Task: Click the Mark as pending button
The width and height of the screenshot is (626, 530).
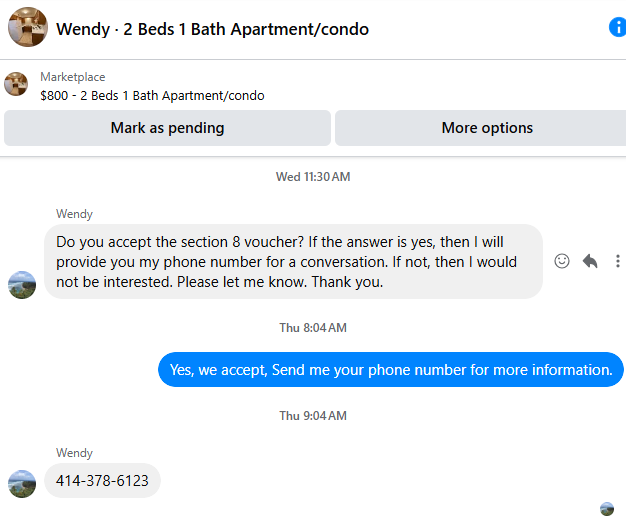Action: point(167,128)
